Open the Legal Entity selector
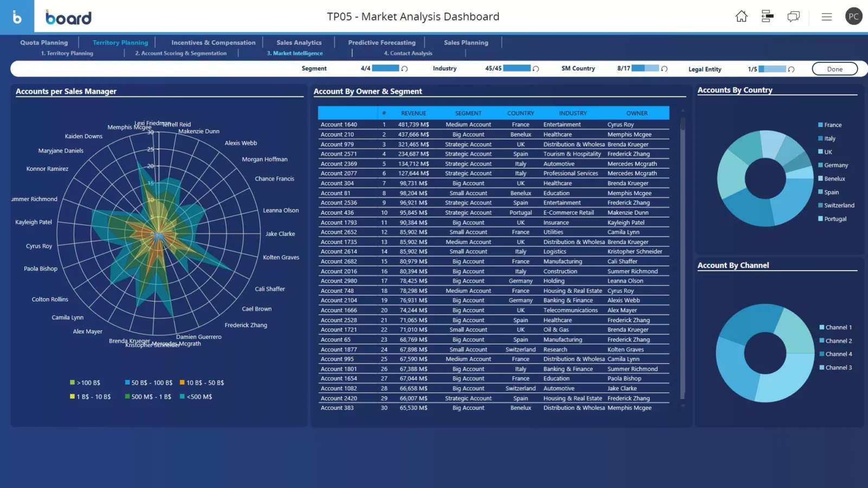The width and height of the screenshot is (868, 488). click(x=705, y=69)
